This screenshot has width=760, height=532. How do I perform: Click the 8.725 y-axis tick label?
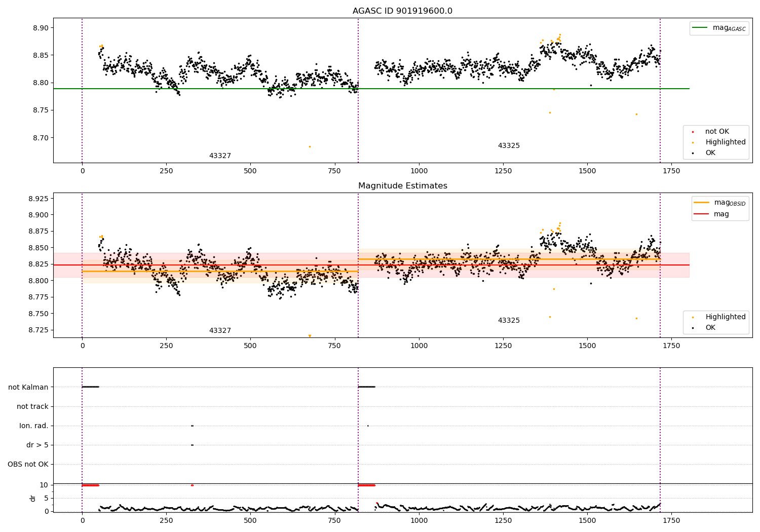coord(39,330)
